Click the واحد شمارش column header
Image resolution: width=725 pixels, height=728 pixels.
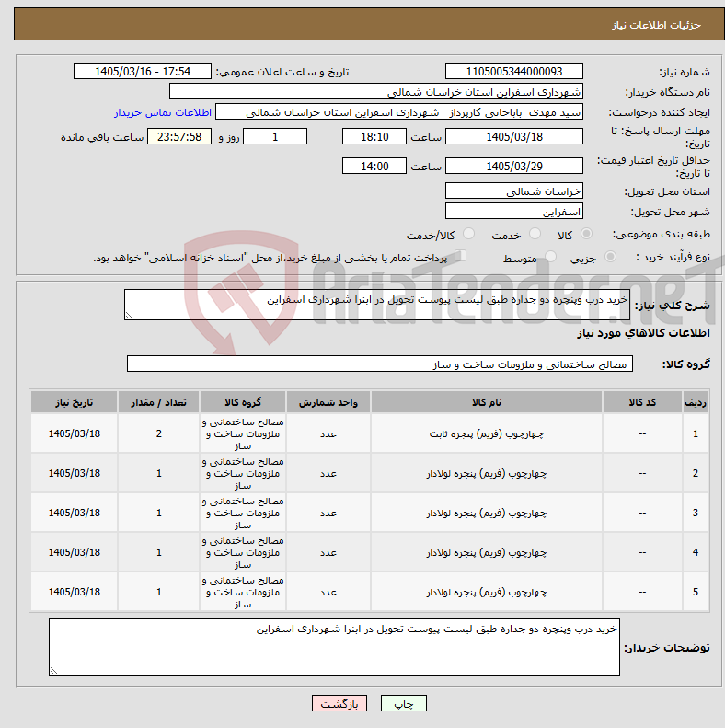[x=328, y=402]
